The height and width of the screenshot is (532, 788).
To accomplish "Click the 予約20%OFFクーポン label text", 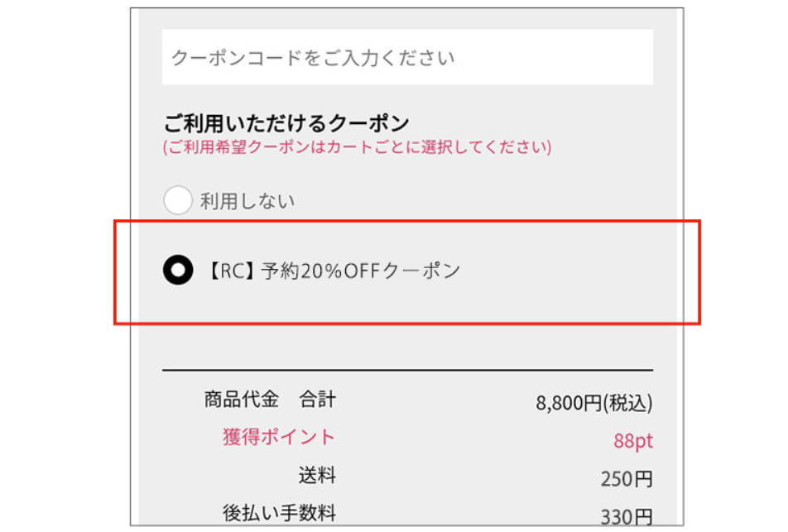I will pyautogui.click(x=360, y=271).
